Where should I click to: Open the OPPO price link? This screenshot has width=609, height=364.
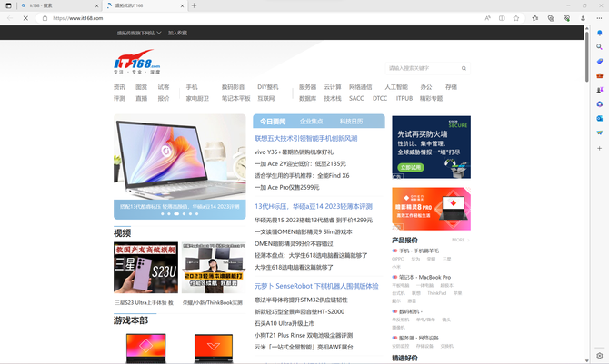pos(398,259)
